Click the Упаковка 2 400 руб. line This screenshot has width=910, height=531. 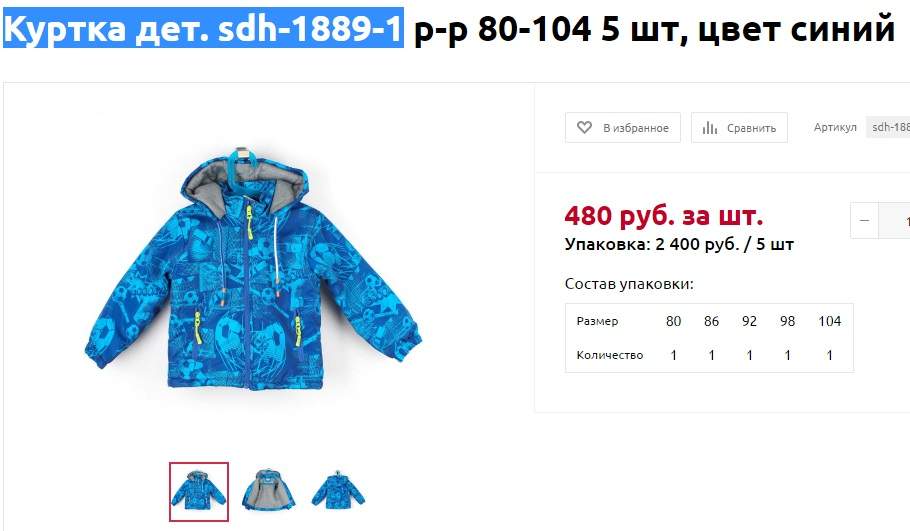pyautogui.click(x=679, y=244)
